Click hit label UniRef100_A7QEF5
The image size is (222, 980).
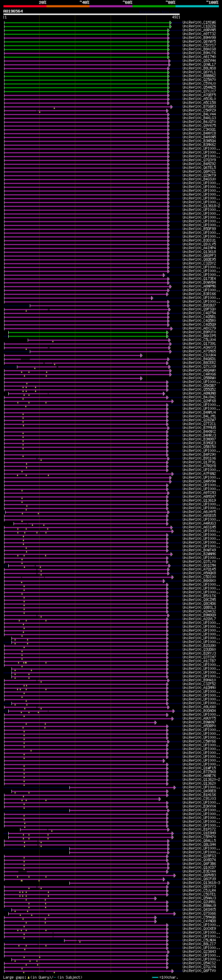pos(199,95)
